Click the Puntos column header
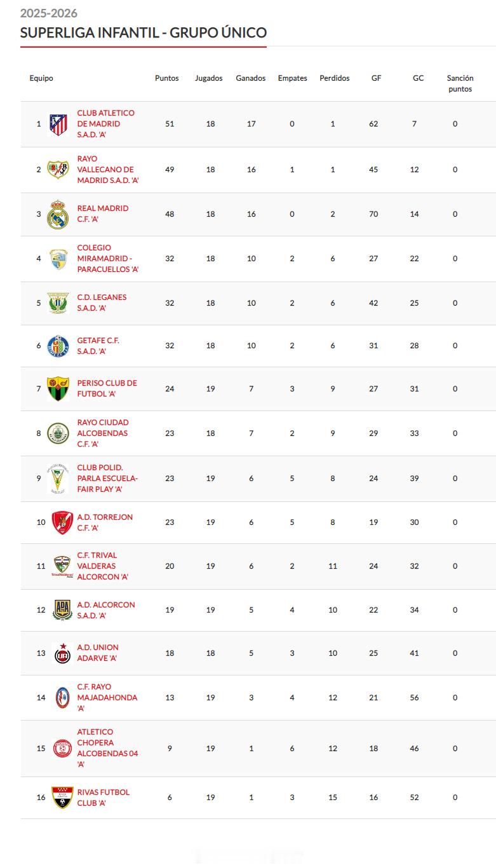Viewport: 496px width, 868px height. 167,78
